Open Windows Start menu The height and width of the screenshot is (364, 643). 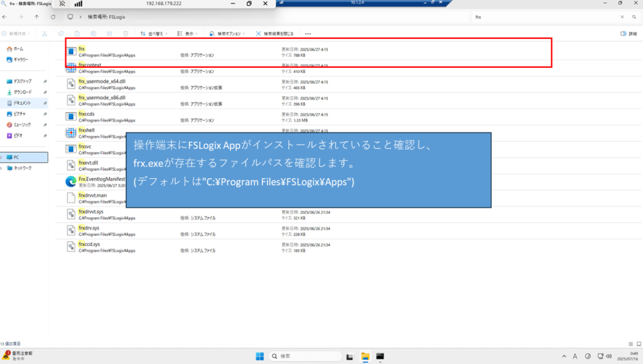pos(259,356)
